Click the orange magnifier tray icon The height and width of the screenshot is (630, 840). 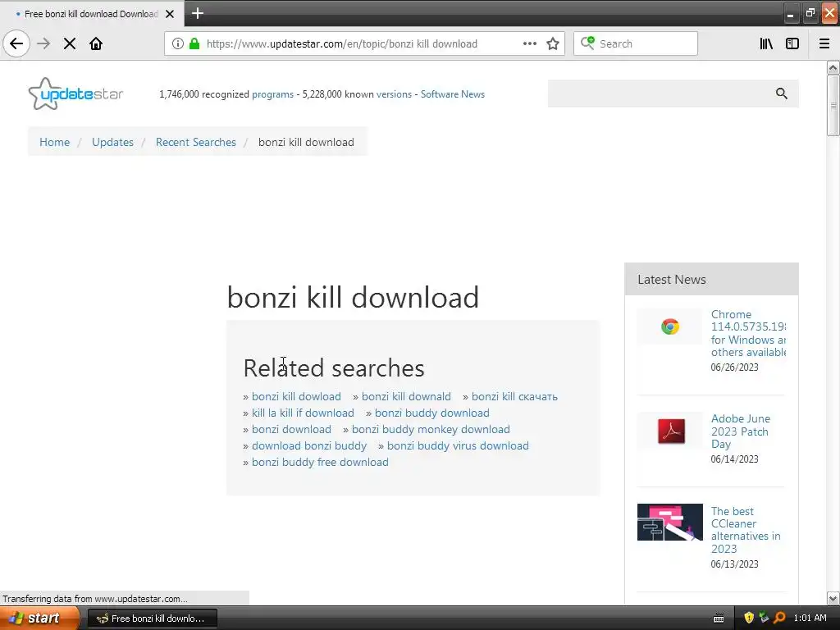tap(779, 618)
